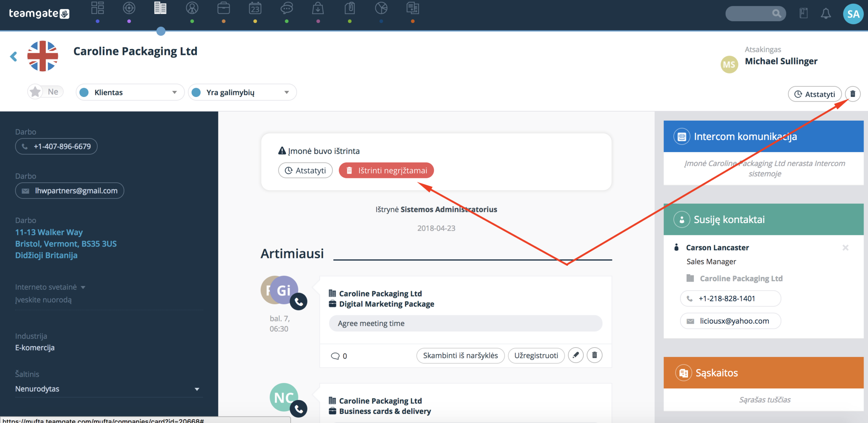Click the search field in top bar
The image size is (868, 423).
click(x=755, y=14)
